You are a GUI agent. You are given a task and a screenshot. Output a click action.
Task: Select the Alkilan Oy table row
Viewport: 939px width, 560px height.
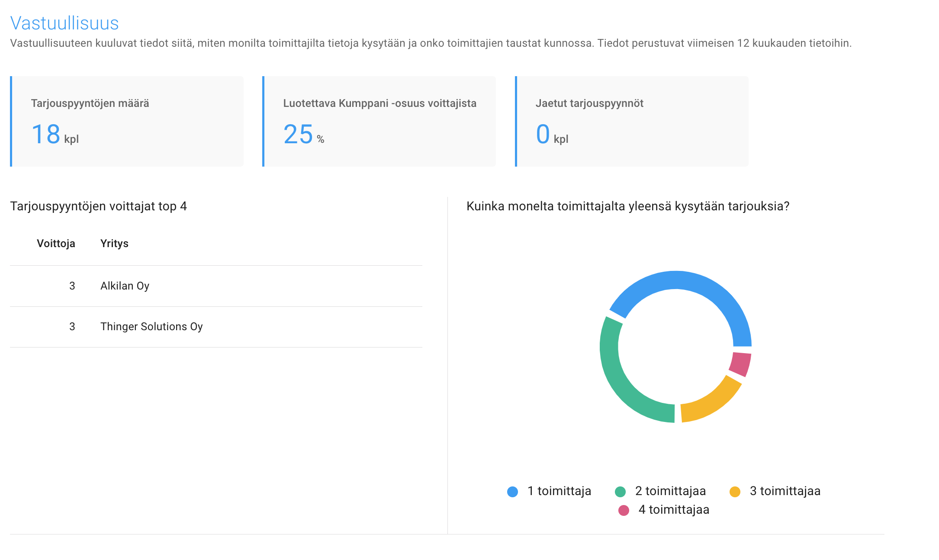pos(216,286)
